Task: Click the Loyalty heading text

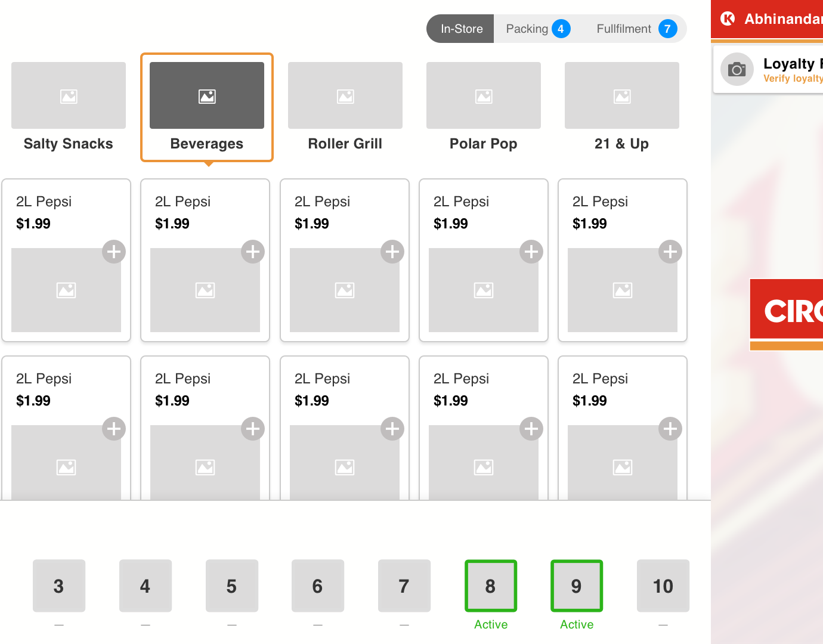Action: click(793, 63)
